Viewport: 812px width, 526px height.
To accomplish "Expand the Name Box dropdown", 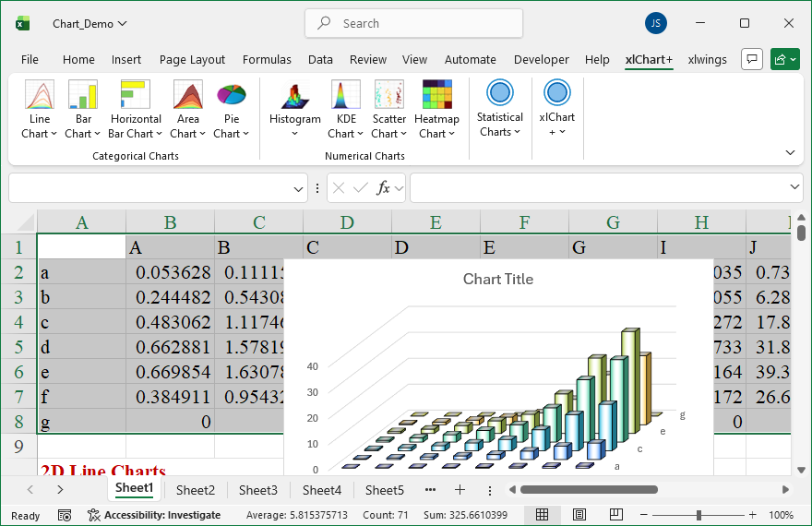I will pos(298,188).
